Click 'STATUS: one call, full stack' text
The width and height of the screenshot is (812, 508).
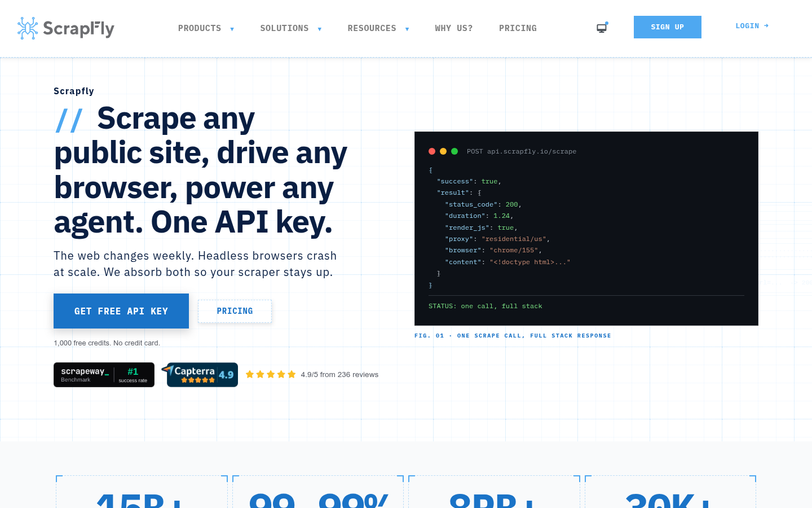pos(486,306)
